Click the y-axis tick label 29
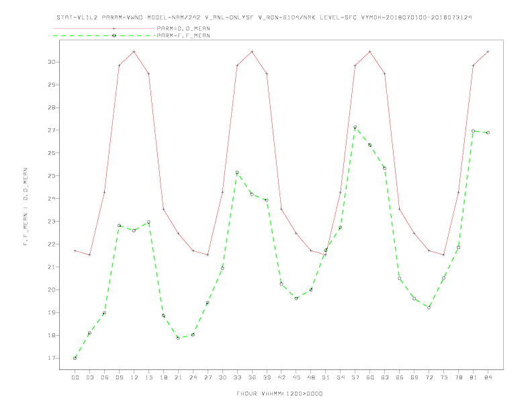The height and width of the screenshot is (411, 532). pos(52,85)
